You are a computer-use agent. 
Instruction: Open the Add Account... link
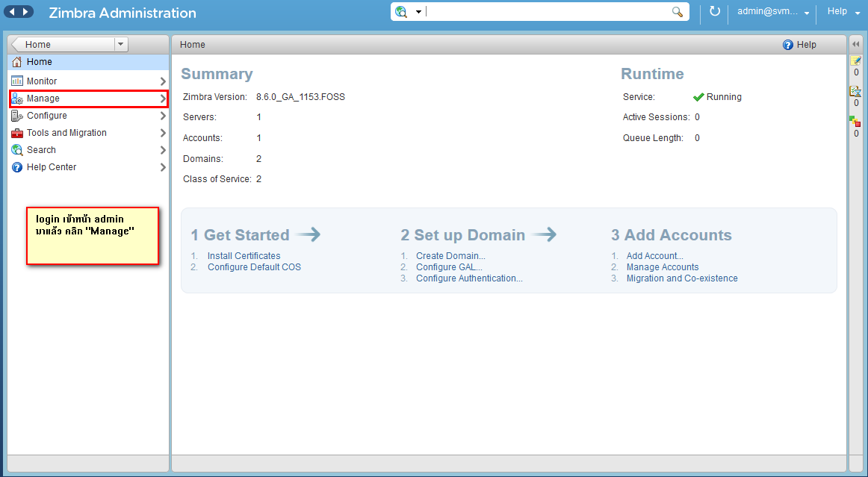point(655,255)
